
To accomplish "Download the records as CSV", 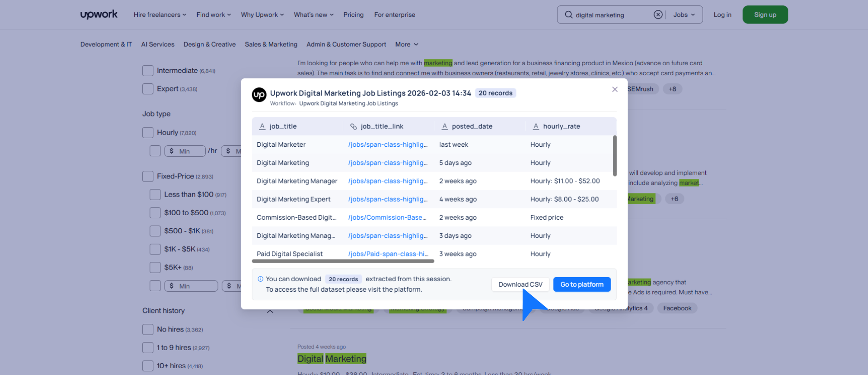I will 520,284.
